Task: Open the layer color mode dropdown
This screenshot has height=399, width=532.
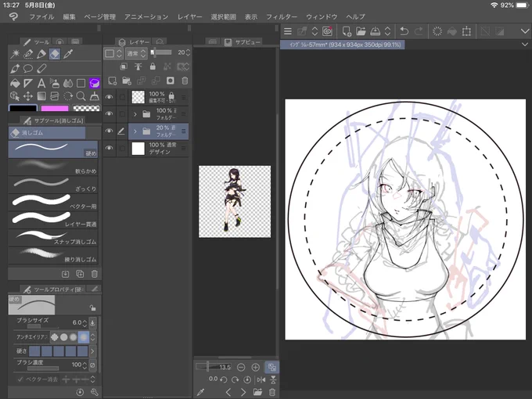Action: tap(113, 54)
